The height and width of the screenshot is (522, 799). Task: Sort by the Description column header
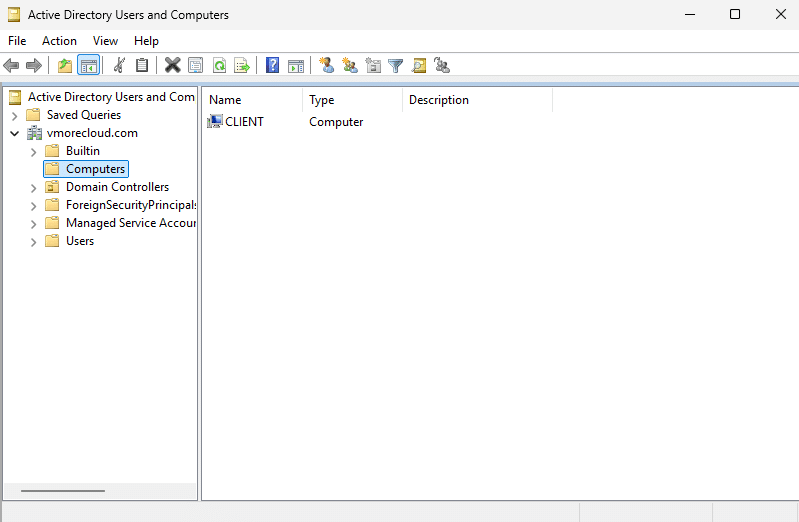pos(477,100)
